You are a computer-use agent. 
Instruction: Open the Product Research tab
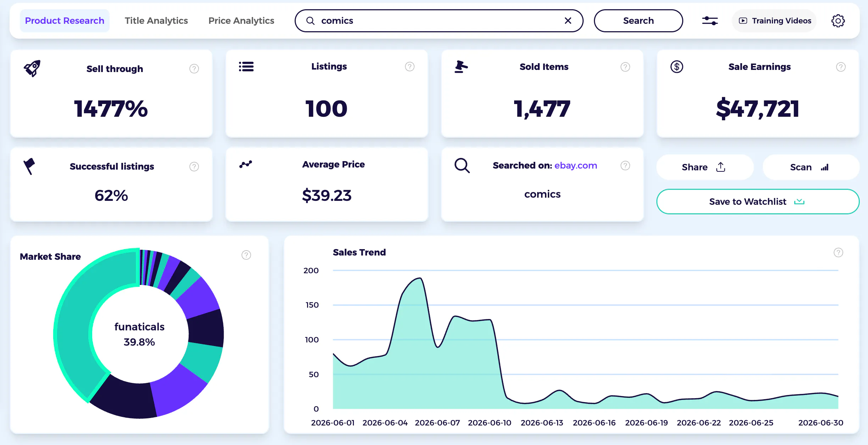(x=65, y=21)
